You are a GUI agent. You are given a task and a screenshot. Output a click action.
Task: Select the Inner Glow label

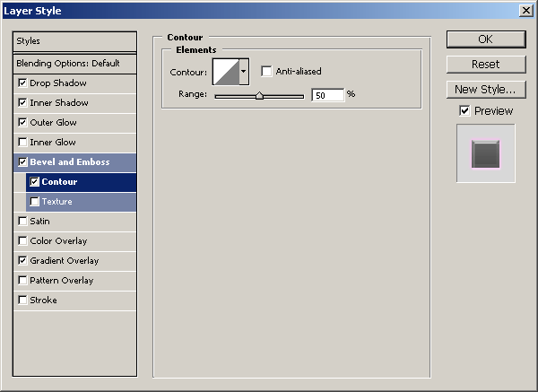(x=53, y=142)
